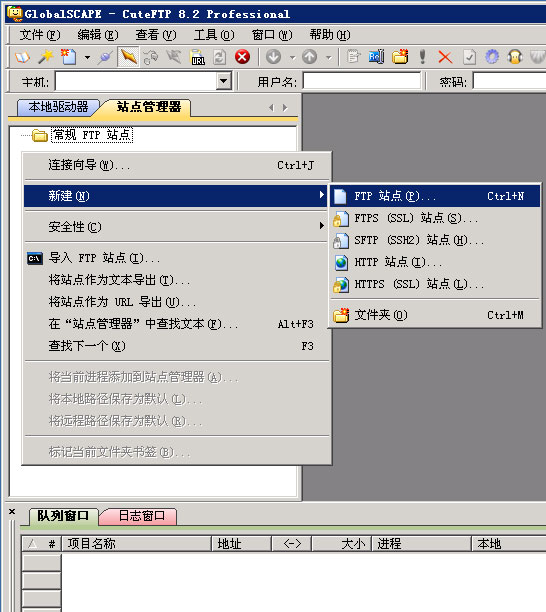Click the Rename toolbar icon

pos(376,57)
